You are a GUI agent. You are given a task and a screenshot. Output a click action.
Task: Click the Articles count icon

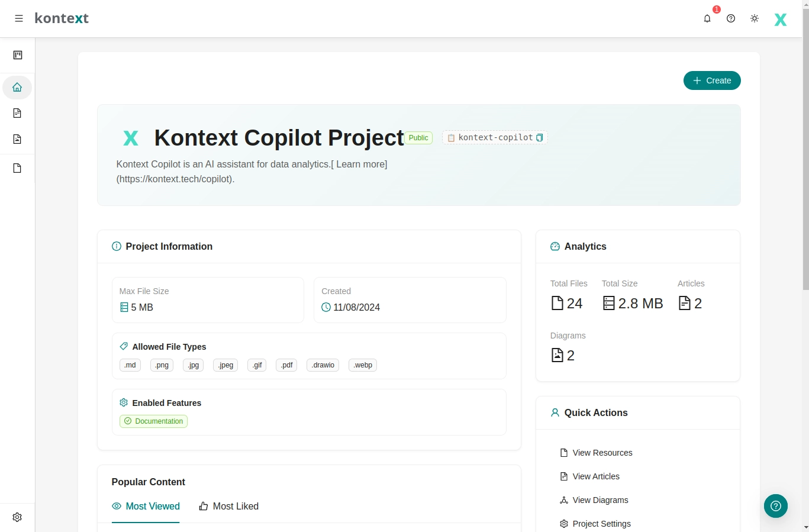pyautogui.click(x=685, y=303)
